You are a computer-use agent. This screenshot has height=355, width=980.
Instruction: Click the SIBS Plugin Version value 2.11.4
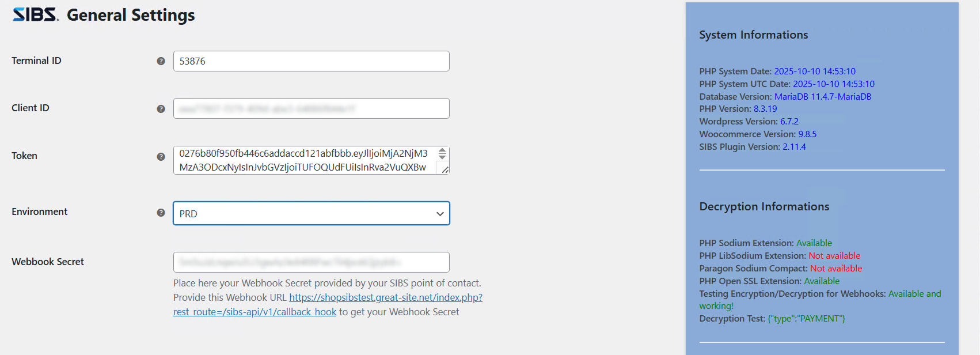(794, 147)
